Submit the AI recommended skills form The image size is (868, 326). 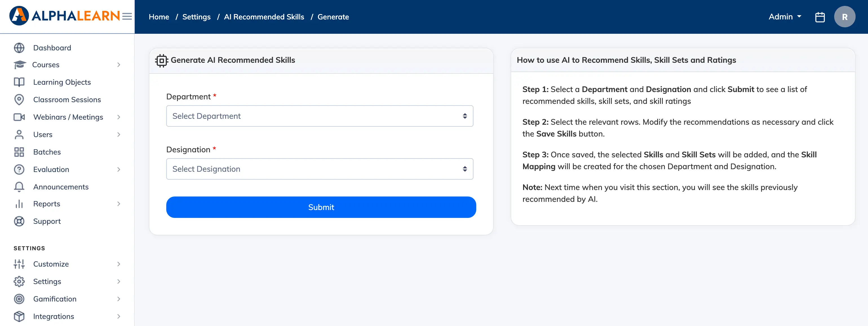pyautogui.click(x=321, y=207)
